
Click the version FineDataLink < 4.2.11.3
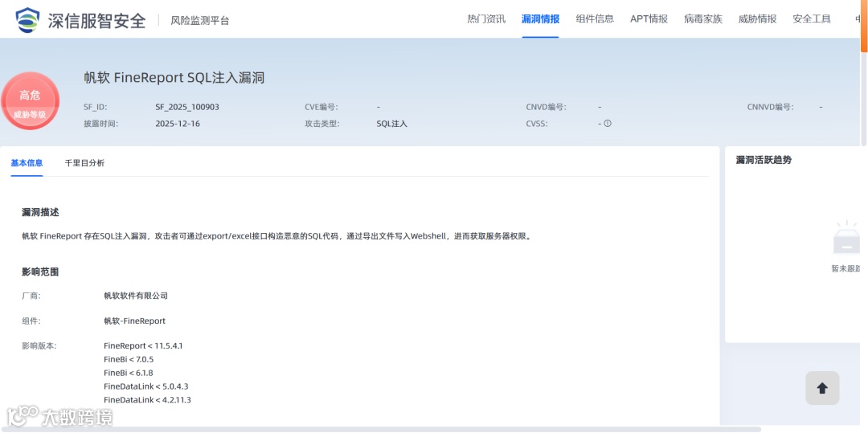(147, 400)
